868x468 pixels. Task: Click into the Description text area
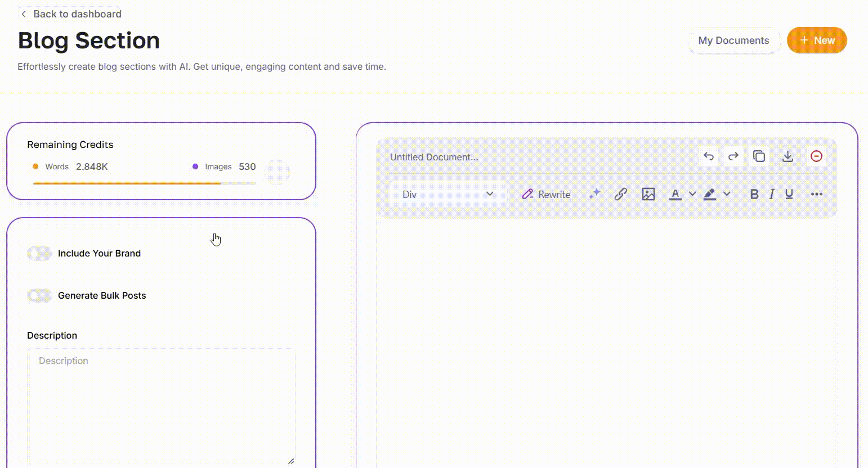tap(161, 406)
